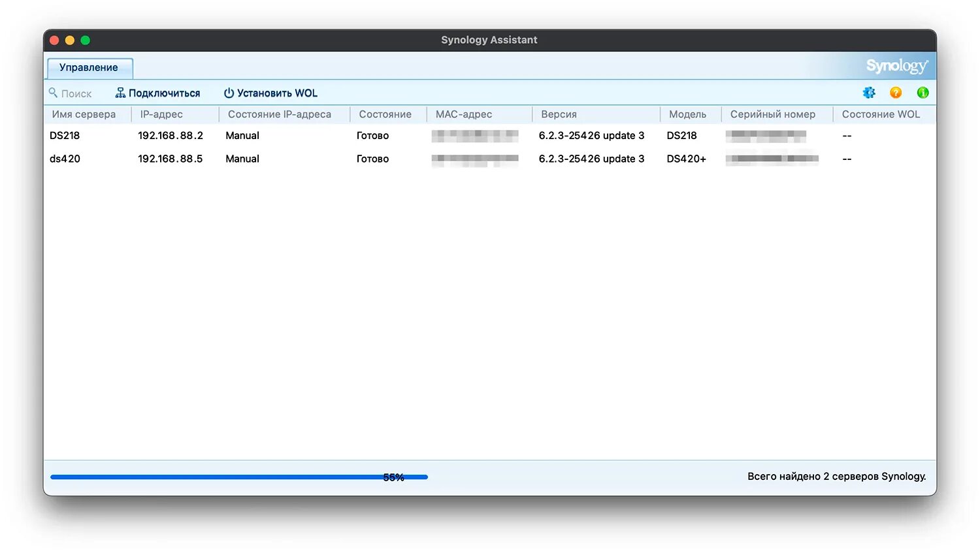
Task: Click the power icon beside Установить WOL
Action: pos(229,93)
